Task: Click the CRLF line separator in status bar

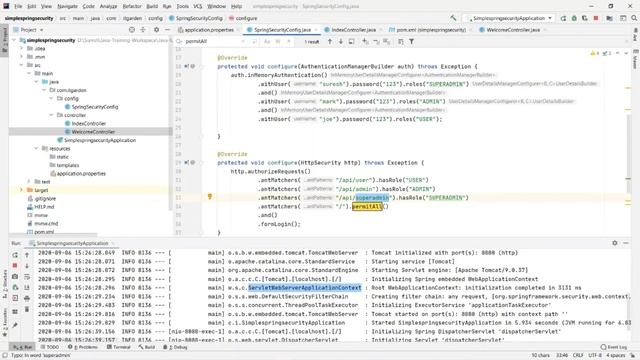Action: click(x=578, y=355)
